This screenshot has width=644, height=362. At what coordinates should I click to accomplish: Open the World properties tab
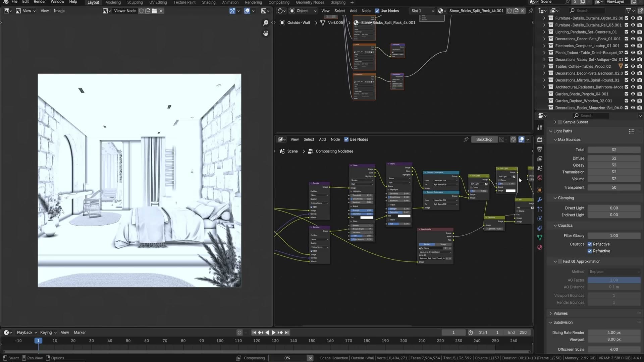[540, 178]
